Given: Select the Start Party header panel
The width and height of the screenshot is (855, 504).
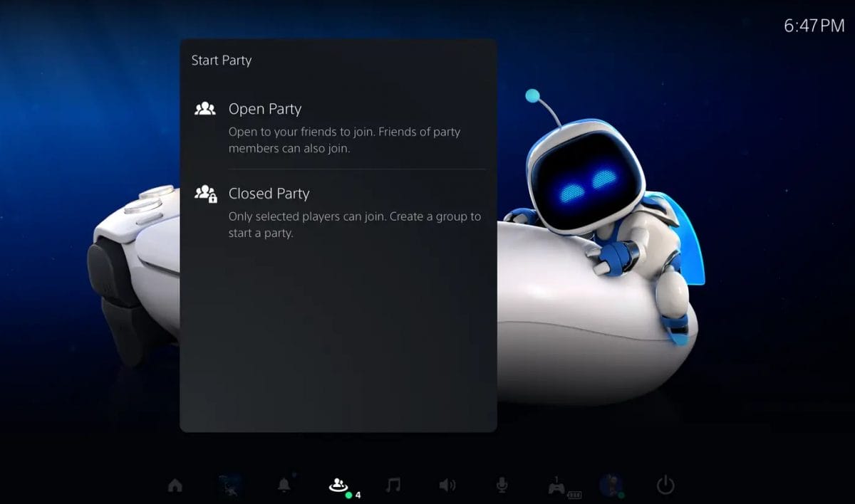Looking at the screenshot, I should [222, 61].
